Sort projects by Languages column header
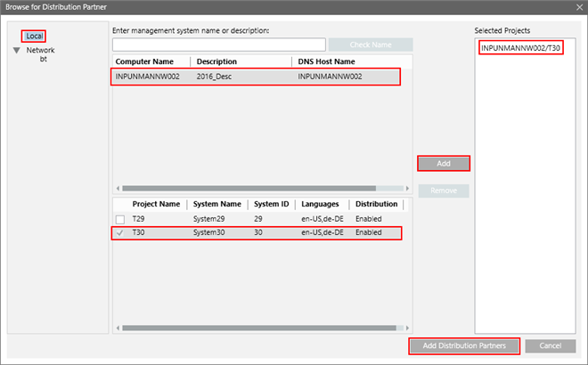The image size is (588, 365). (322, 204)
